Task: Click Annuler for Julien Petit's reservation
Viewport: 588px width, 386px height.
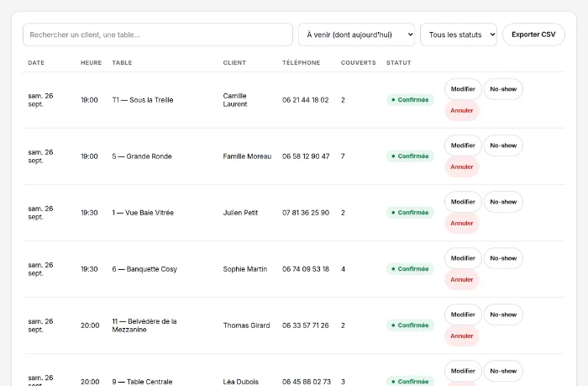Action: pyautogui.click(x=462, y=223)
